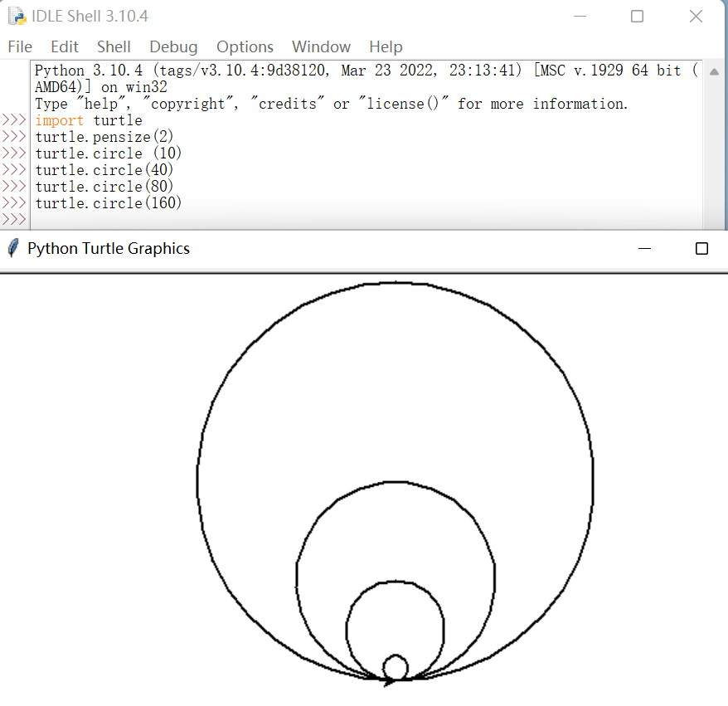
Task: Click the Python Turtle Graphics feather icon
Action: tap(12, 248)
